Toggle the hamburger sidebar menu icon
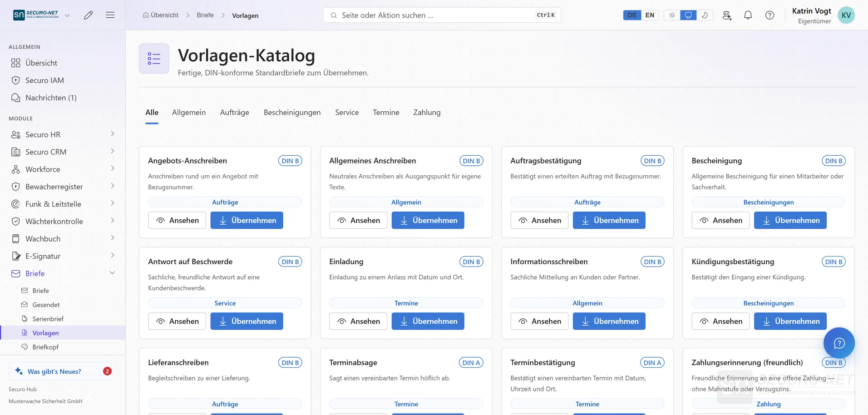This screenshot has height=415, width=868. coord(110,15)
